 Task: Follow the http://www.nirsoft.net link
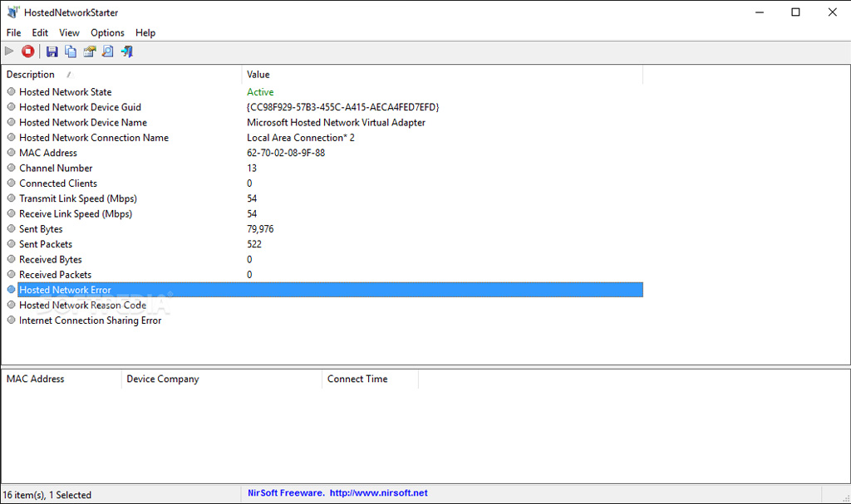tap(378, 493)
